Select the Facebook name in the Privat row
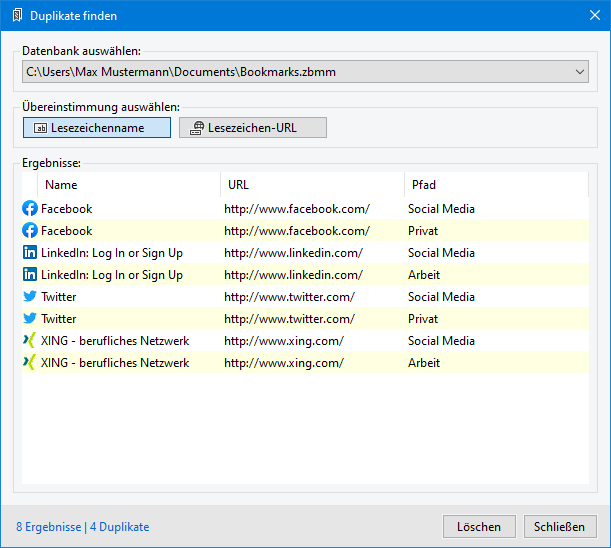This screenshot has height=548, width=611. point(67,231)
